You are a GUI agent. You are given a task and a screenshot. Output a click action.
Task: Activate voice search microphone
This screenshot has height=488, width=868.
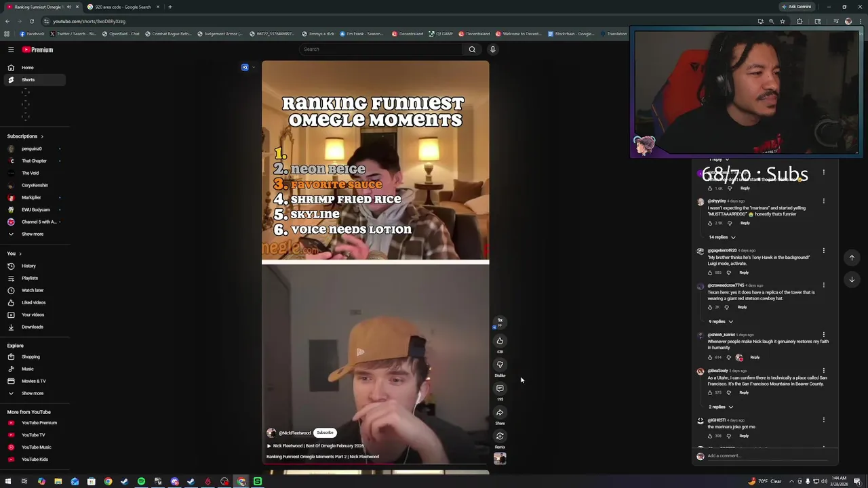coord(493,49)
